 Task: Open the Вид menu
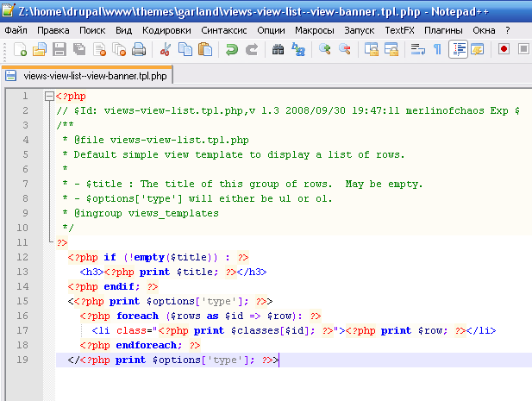[123, 30]
